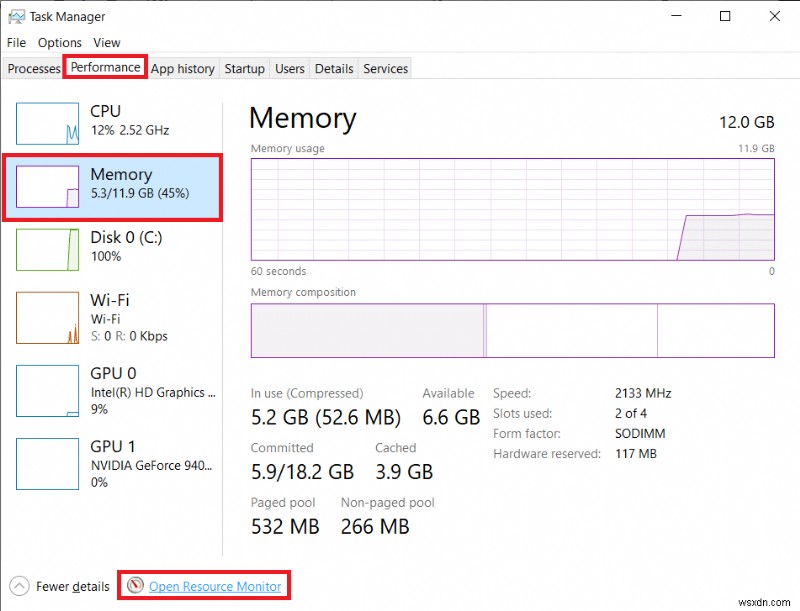Open the Startup tab

pyautogui.click(x=244, y=68)
